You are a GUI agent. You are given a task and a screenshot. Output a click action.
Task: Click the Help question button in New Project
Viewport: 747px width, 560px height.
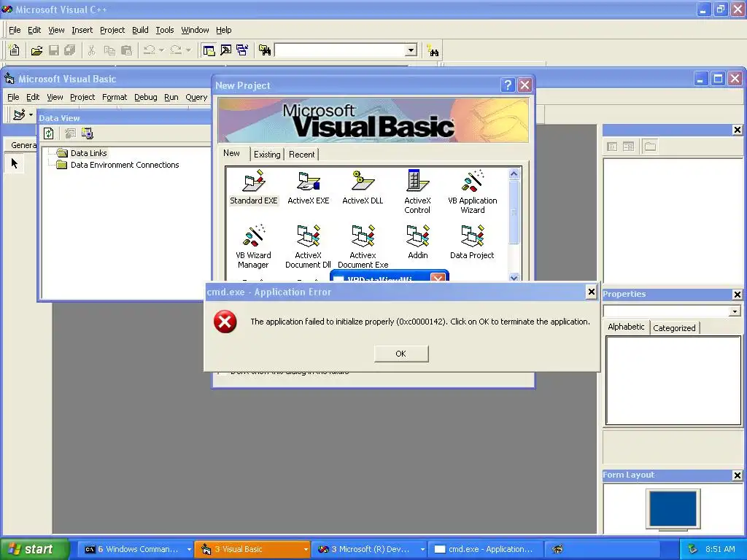click(x=508, y=85)
